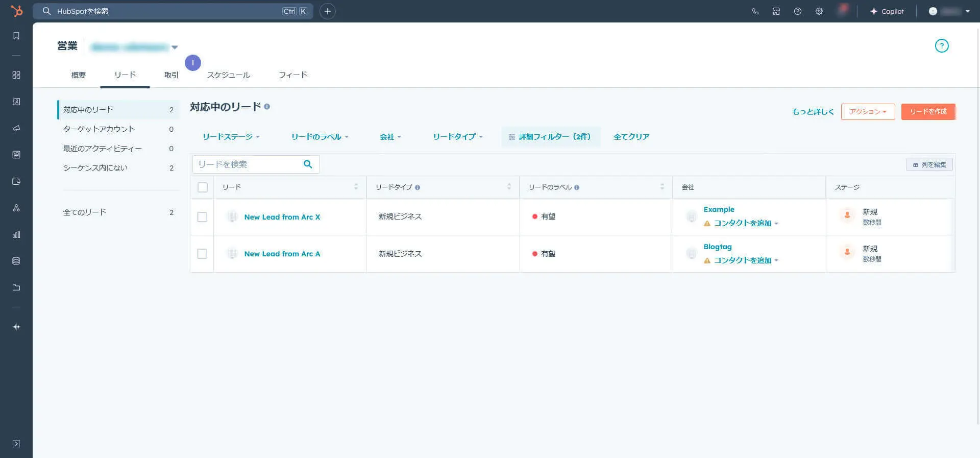Switch to the フィード tab

pyautogui.click(x=293, y=75)
